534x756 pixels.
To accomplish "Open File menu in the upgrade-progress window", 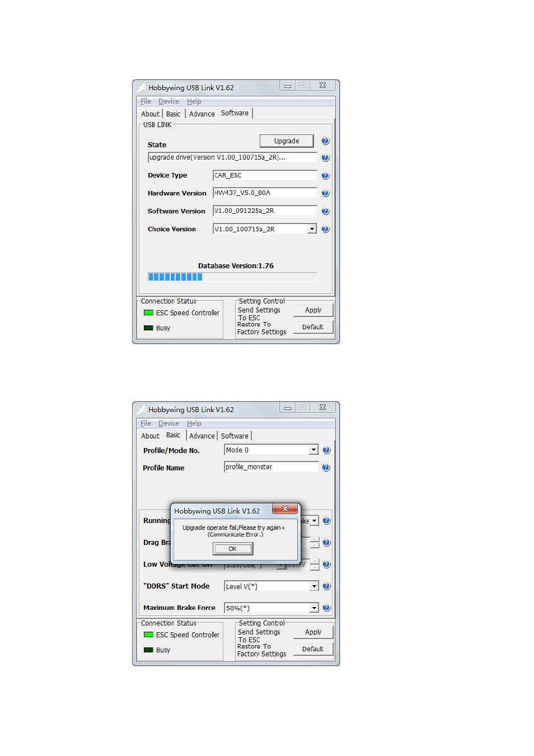I will point(146,101).
